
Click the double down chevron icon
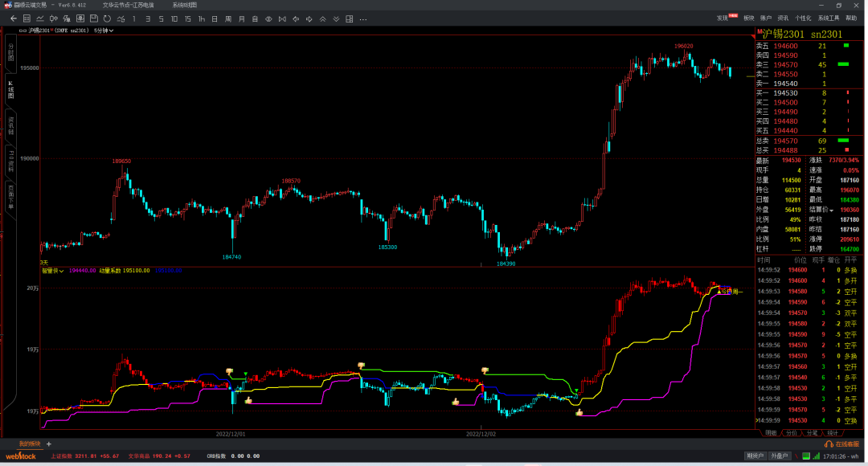tap(336, 18)
